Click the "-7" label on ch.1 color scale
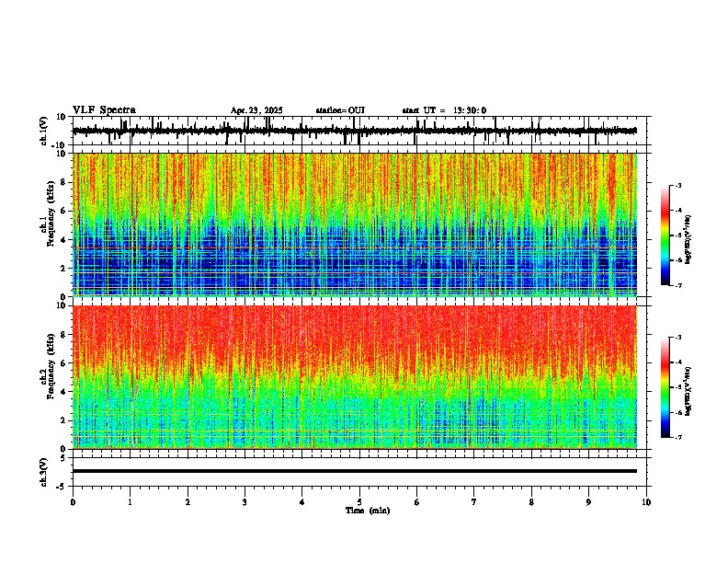 click(678, 285)
